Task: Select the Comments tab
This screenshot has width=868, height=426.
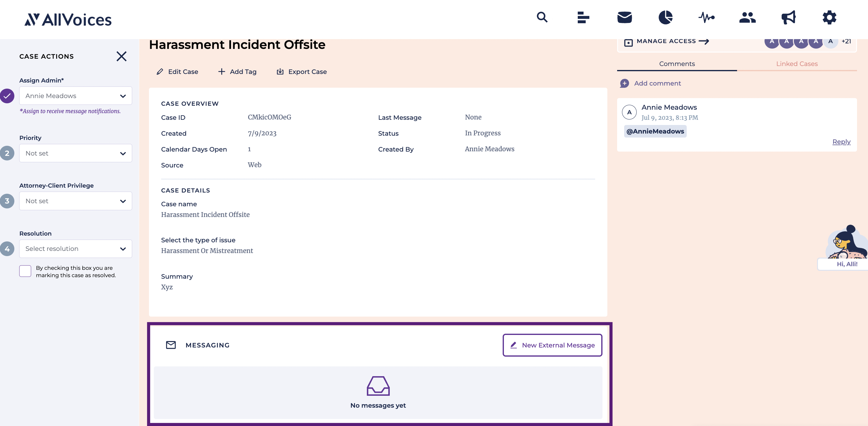Action: 677,63
